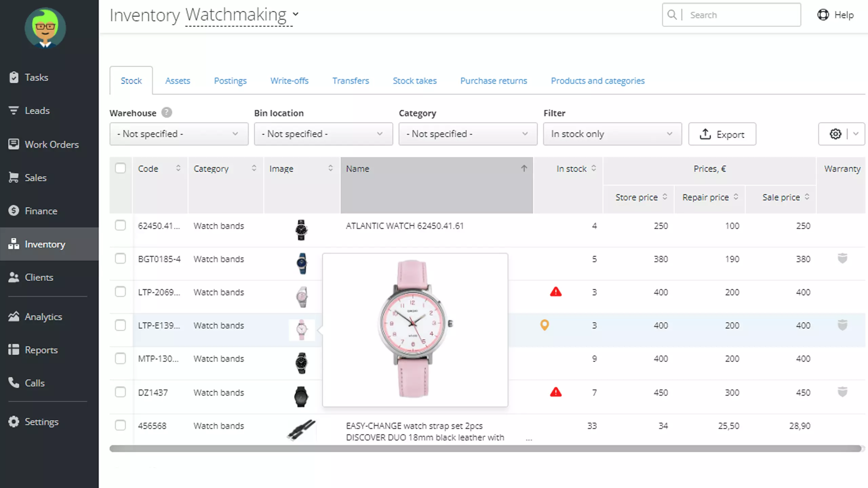This screenshot has height=488, width=868.
Task: Click the red warning icon for LTP-2069
Action: (556, 292)
